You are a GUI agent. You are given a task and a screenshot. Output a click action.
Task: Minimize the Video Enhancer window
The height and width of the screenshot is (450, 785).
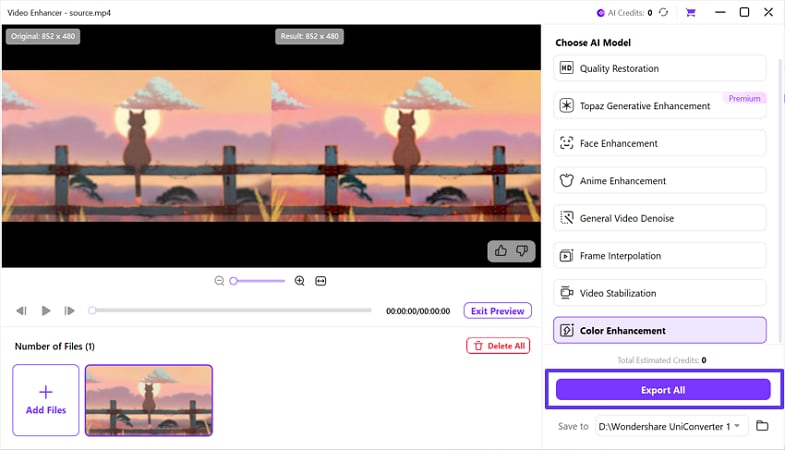point(720,12)
